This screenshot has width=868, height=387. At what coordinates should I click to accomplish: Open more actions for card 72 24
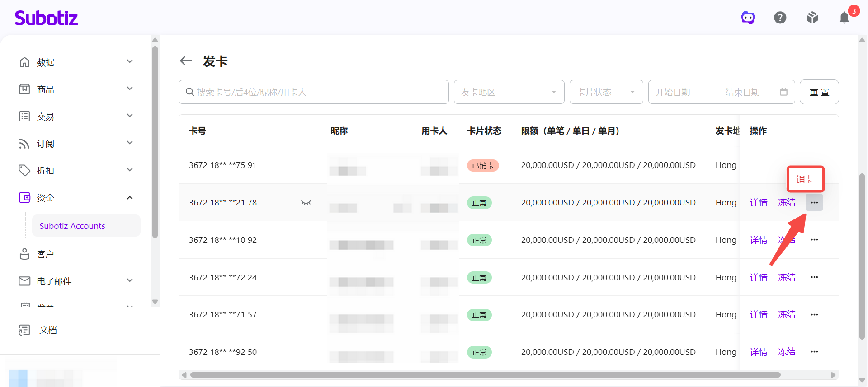tap(814, 277)
